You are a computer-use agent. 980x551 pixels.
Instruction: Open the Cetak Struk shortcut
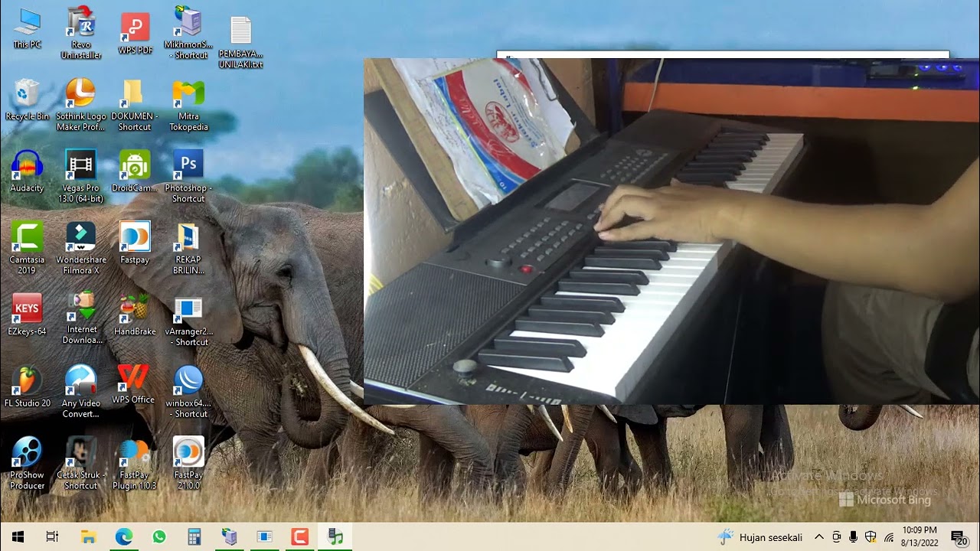[x=80, y=463]
